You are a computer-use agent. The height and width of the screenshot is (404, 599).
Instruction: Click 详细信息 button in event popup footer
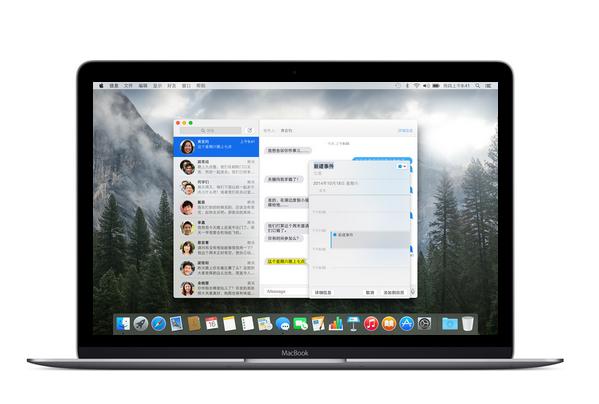(x=323, y=292)
